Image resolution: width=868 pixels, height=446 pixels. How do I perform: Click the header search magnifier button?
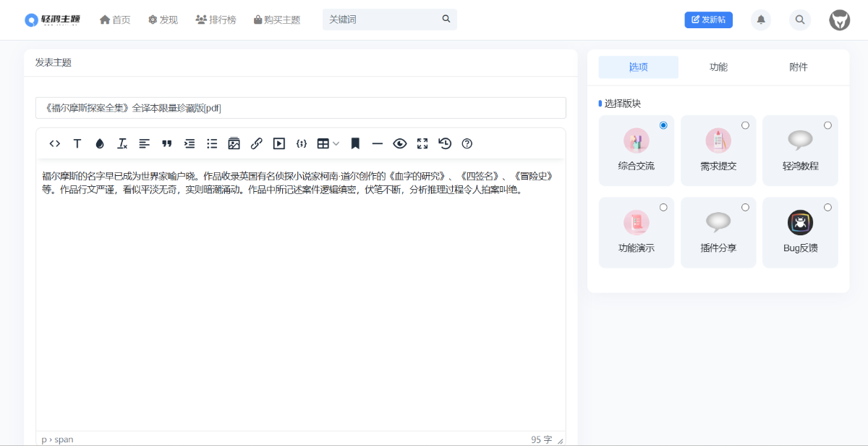[800, 20]
